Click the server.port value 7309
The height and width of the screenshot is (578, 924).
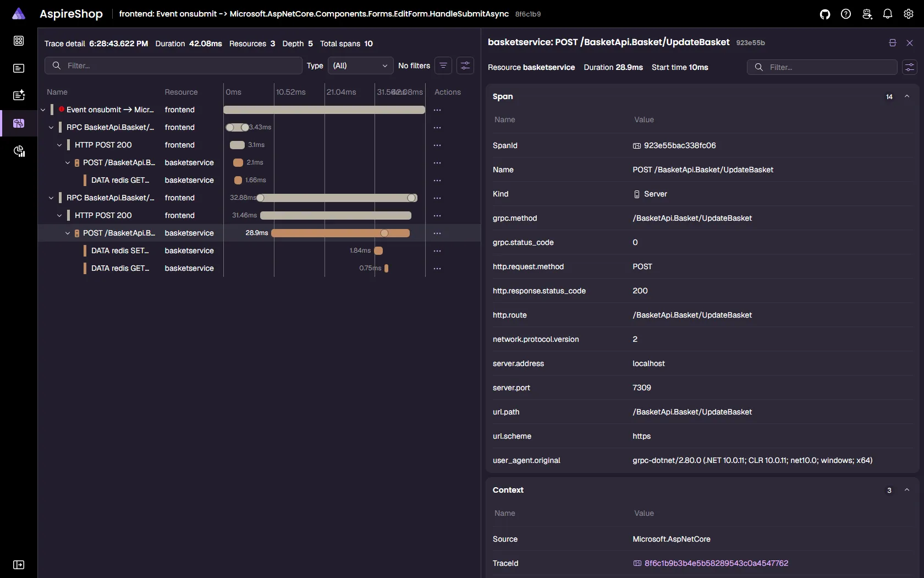[642, 388]
